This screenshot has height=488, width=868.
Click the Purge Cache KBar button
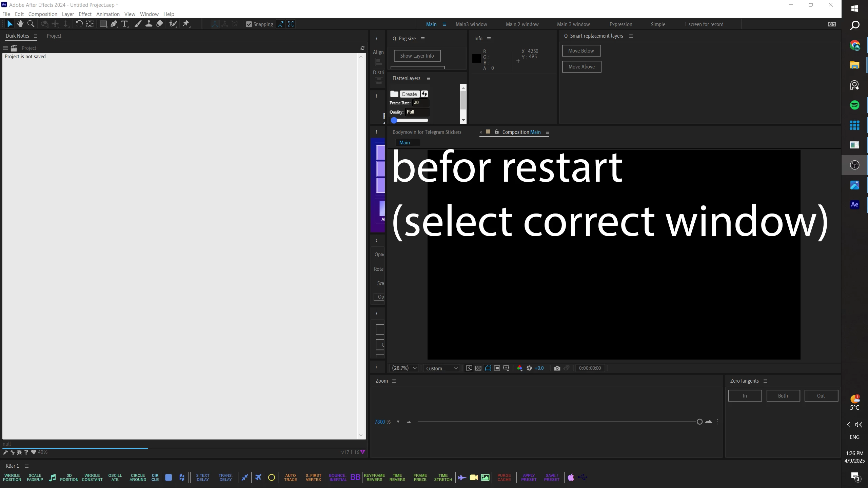tap(504, 477)
